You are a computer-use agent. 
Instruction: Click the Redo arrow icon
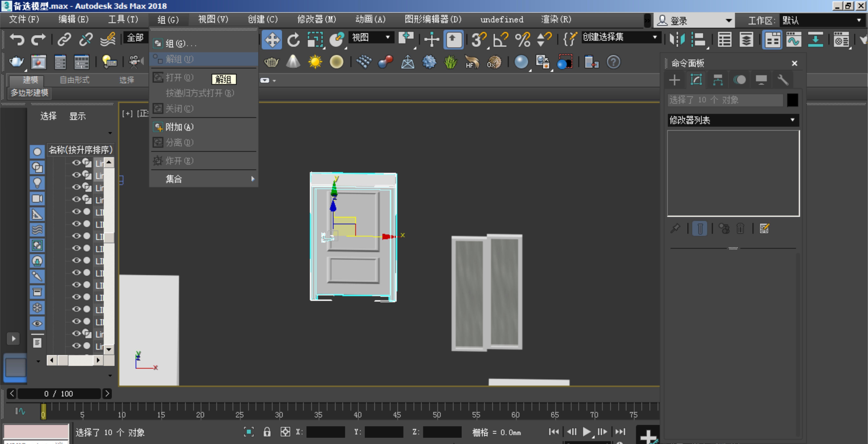(38, 40)
